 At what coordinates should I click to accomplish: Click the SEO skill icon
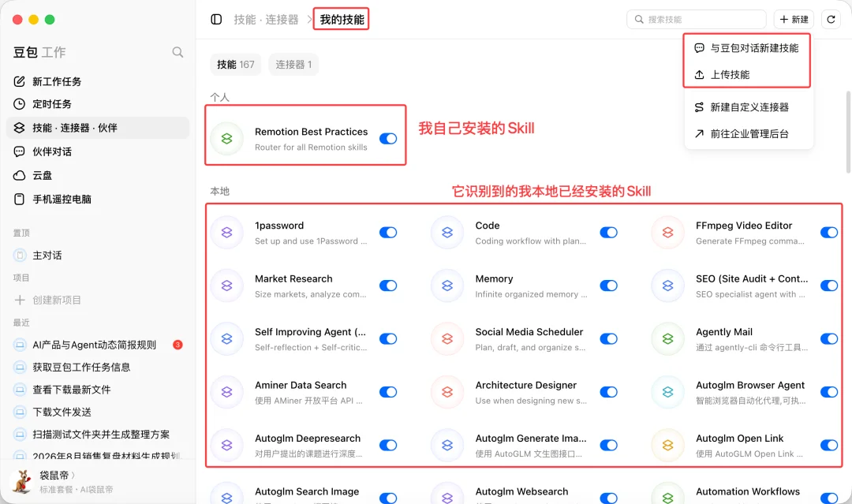tap(668, 286)
